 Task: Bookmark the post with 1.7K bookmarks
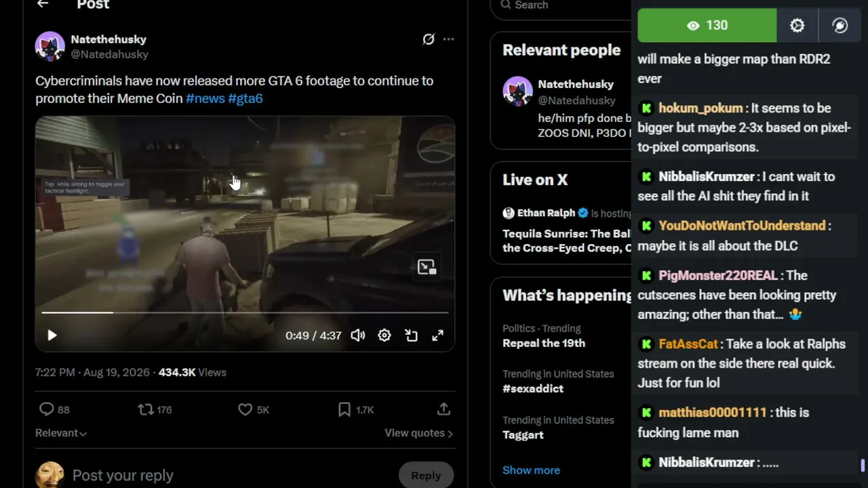(x=344, y=409)
